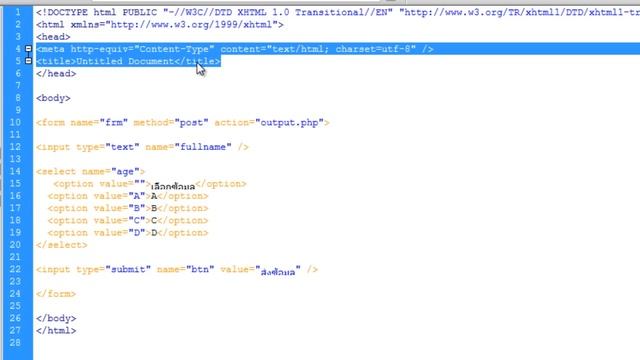
Task: Select line number 10 in gutter
Action: point(15,122)
